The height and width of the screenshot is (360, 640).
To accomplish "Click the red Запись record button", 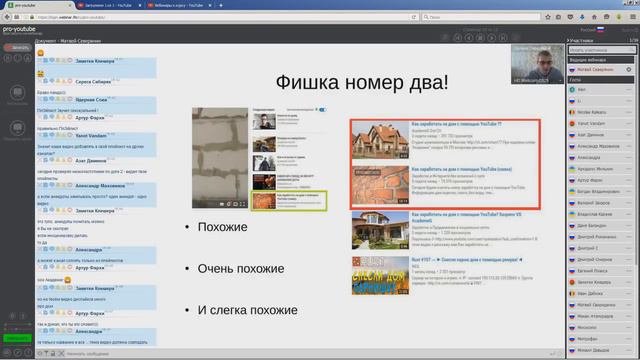I will pyautogui.click(x=17, y=48).
